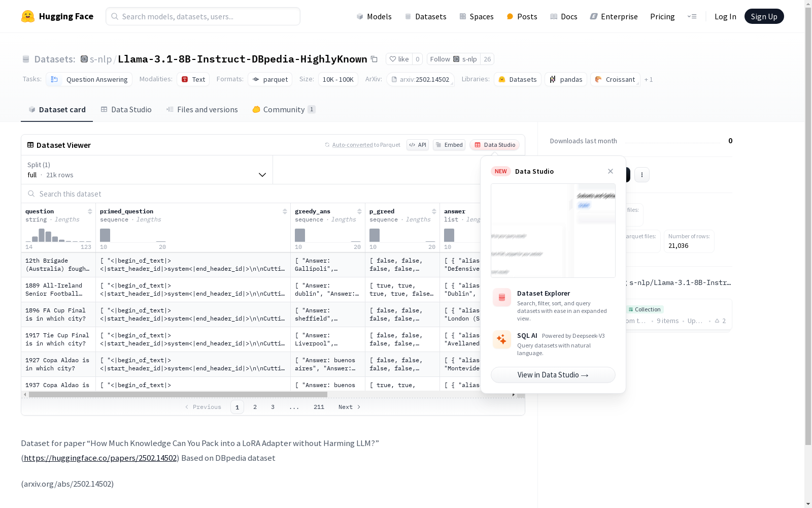Click the 10K - 100K size tag
The image size is (812, 508).
pyautogui.click(x=338, y=79)
